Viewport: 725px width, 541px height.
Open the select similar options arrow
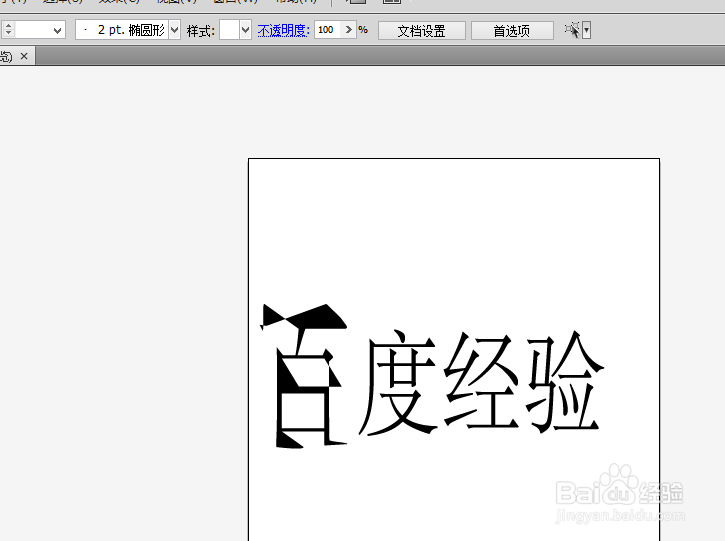[586, 31]
